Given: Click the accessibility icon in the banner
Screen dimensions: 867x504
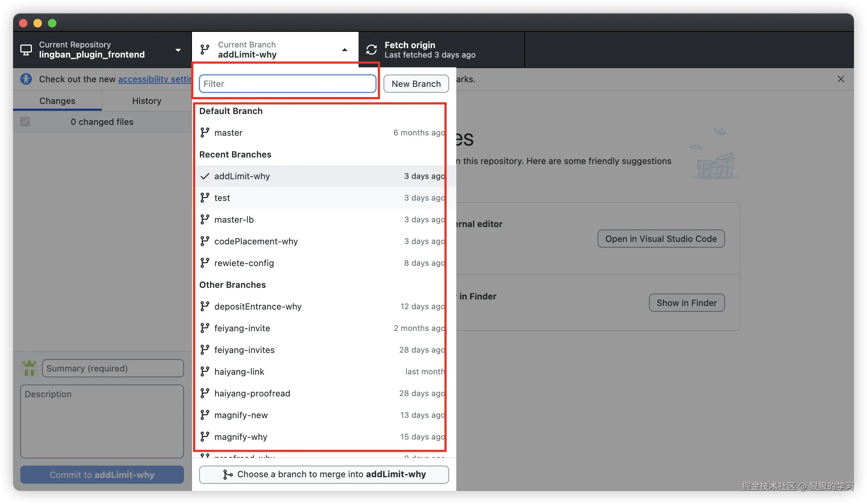Looking at the screenshot, I should click(26, 79).
